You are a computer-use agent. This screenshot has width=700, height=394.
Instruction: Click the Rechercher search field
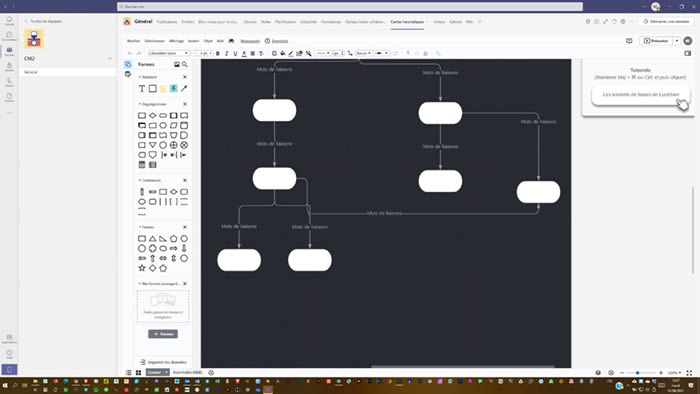coord(350,7)
